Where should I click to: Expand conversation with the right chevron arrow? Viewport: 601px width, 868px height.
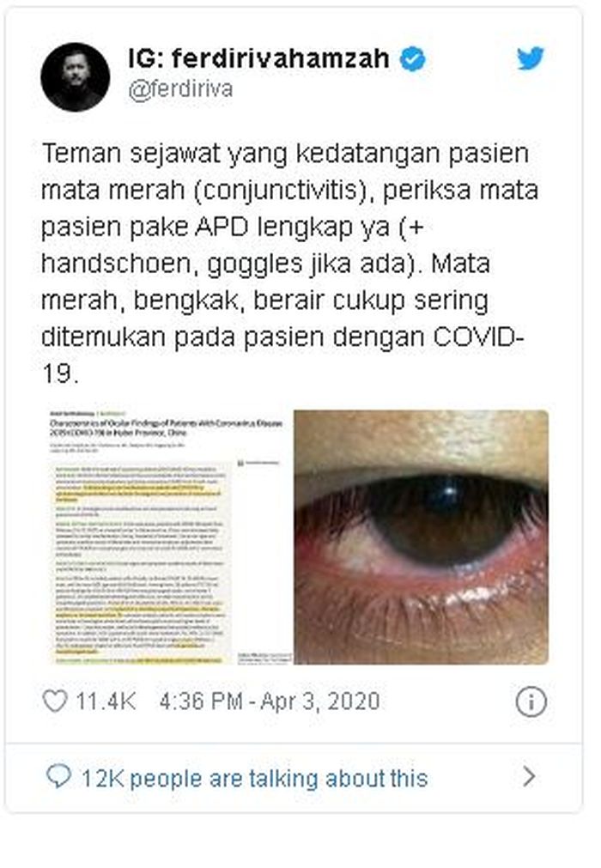click(530, 776)
